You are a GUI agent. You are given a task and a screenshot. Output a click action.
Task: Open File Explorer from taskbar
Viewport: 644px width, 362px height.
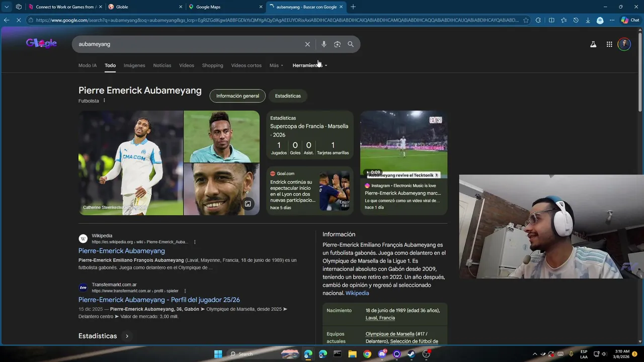point(352,354)
